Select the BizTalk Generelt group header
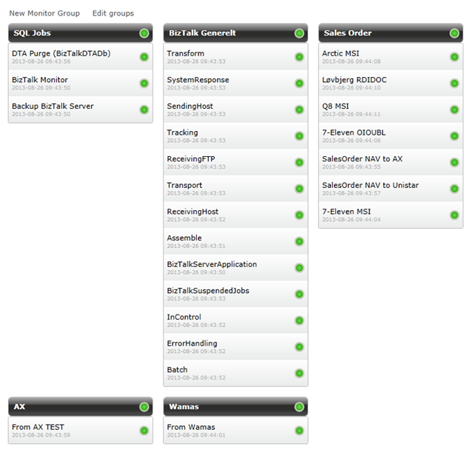Viewport: 476px width, 458px height. (x=222, y=33)
